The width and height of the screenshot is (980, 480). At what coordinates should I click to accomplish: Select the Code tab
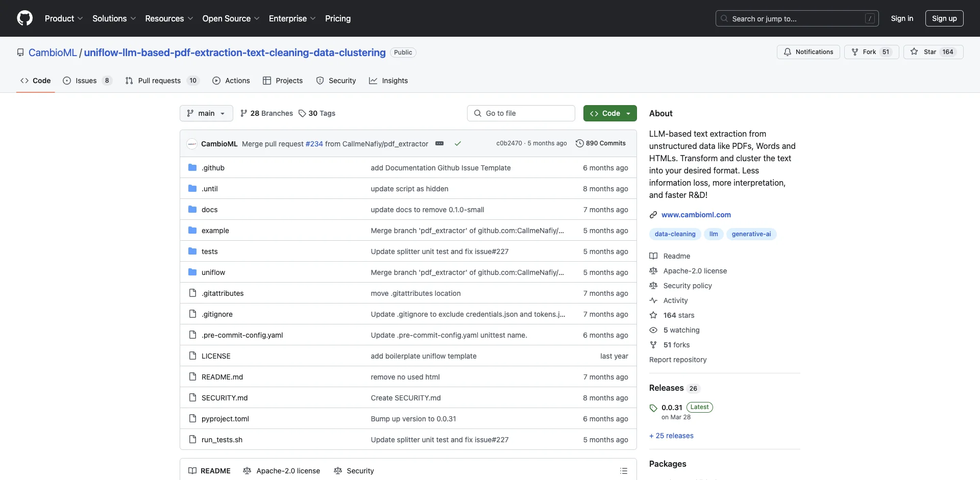(35, 81)
